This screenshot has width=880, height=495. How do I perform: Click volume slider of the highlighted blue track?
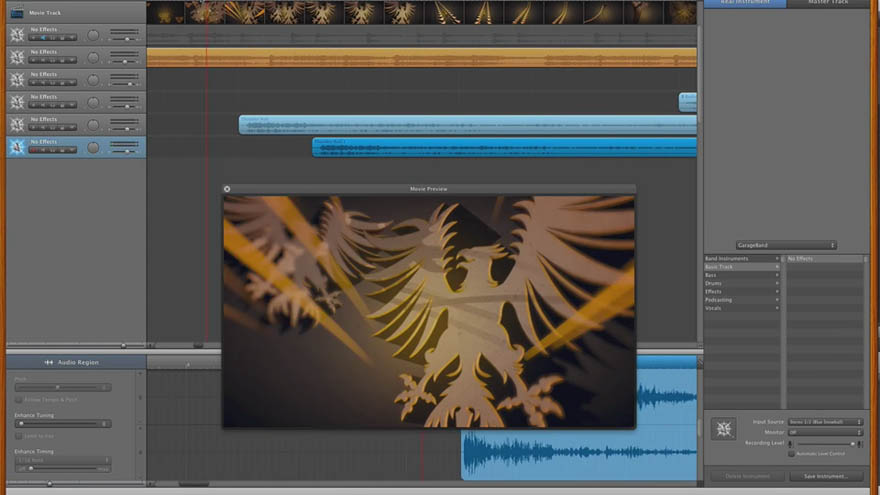[124, 152]
